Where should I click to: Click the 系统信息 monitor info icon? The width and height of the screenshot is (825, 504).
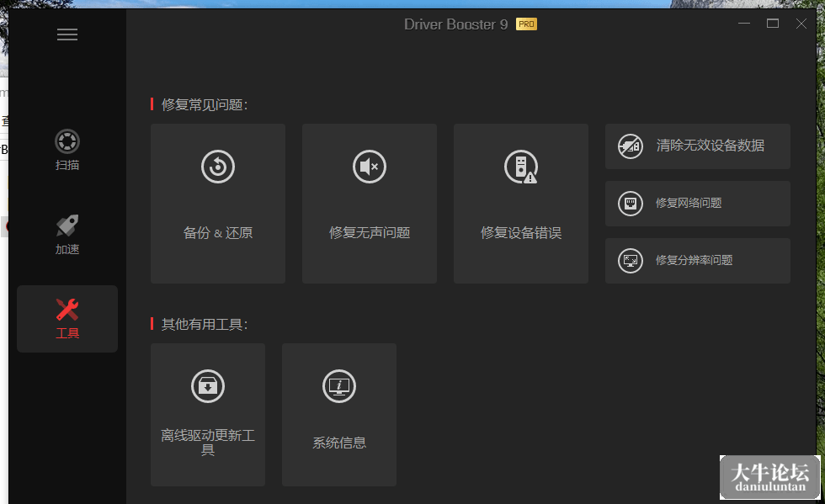339,386
